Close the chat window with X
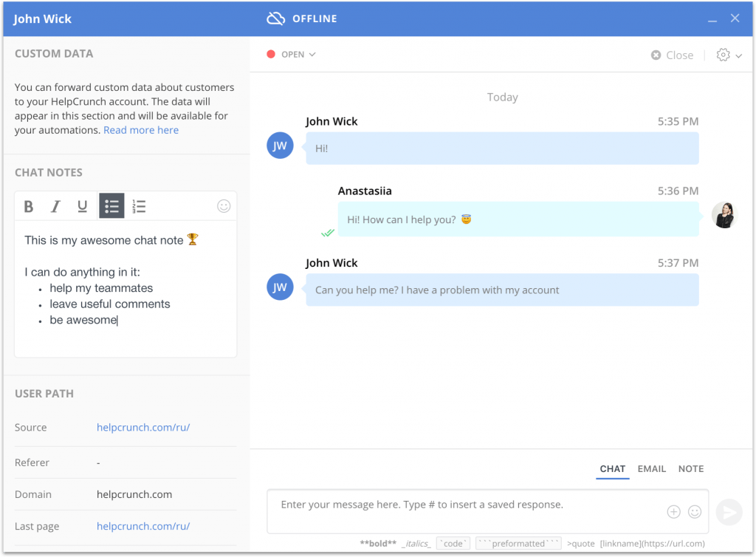 [x=735, y=18]
